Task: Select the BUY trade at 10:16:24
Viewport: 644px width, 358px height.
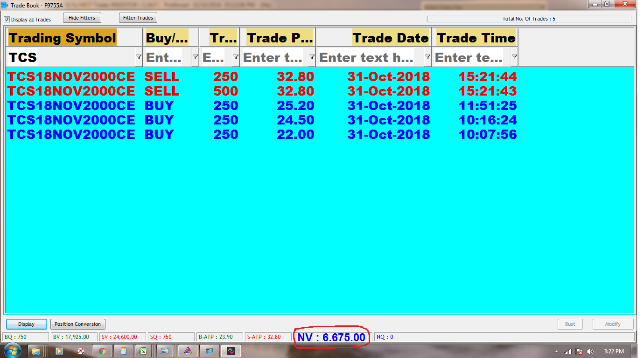Action: [262, 120]
